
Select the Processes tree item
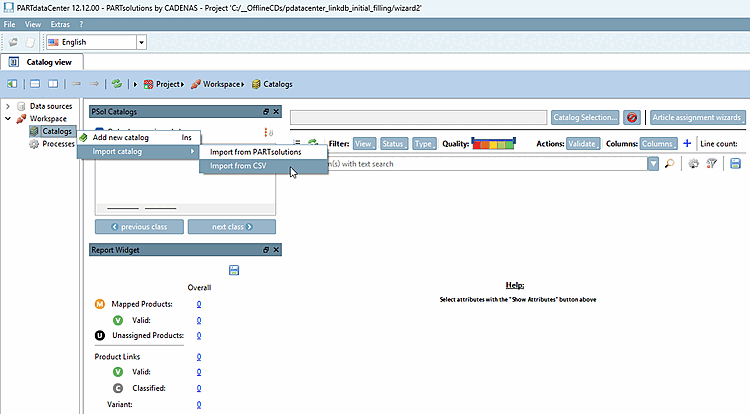(x=52, y=144)
